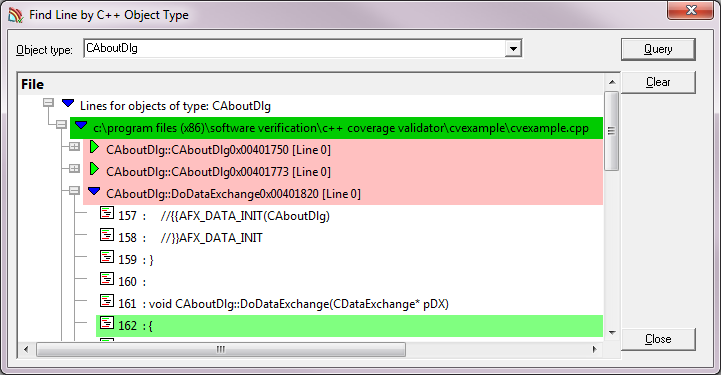Click the Query button
The image size is (721, 375).
(x=658, y=49)
